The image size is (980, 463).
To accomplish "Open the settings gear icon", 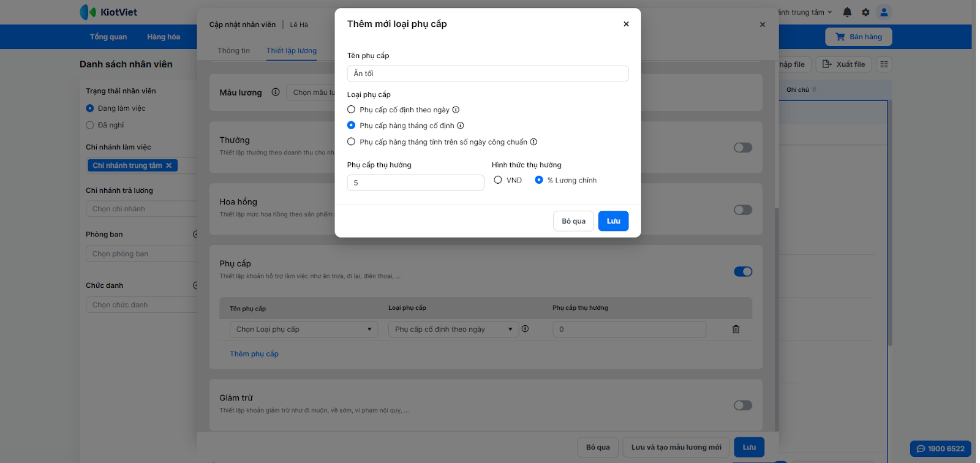I will pyautogui.click(x=865, y=12).
